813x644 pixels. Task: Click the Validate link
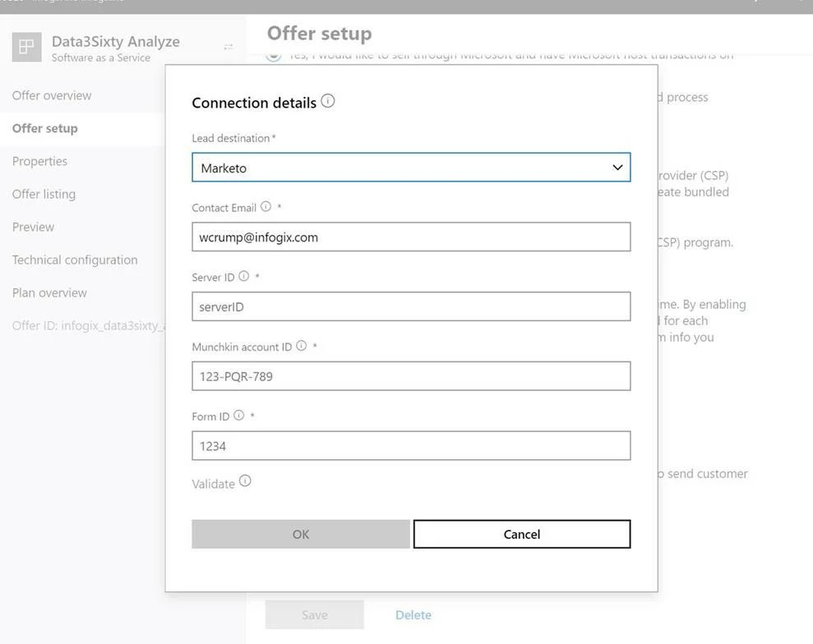pyautogui.click(x=213, y=484)
